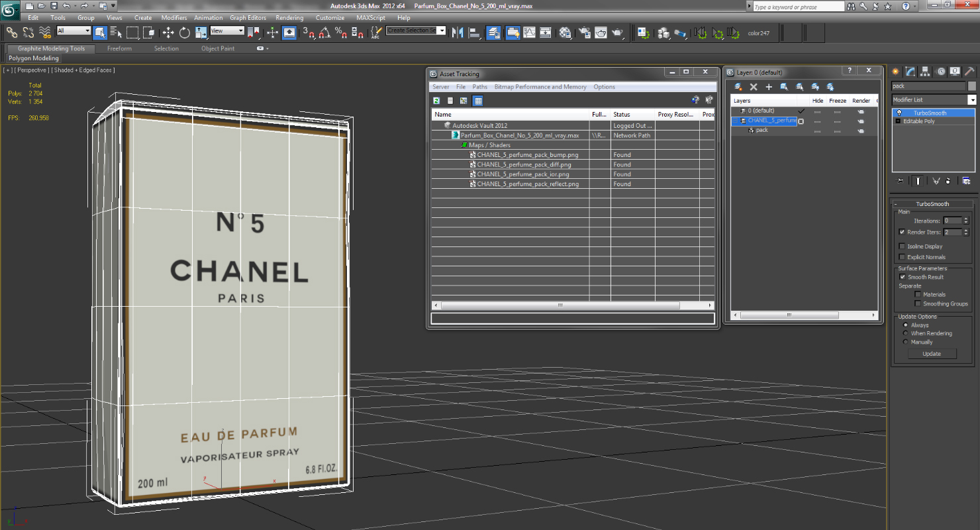980x530 pixels.
Task: Open the Rendering menu
Action: (289, 18)
